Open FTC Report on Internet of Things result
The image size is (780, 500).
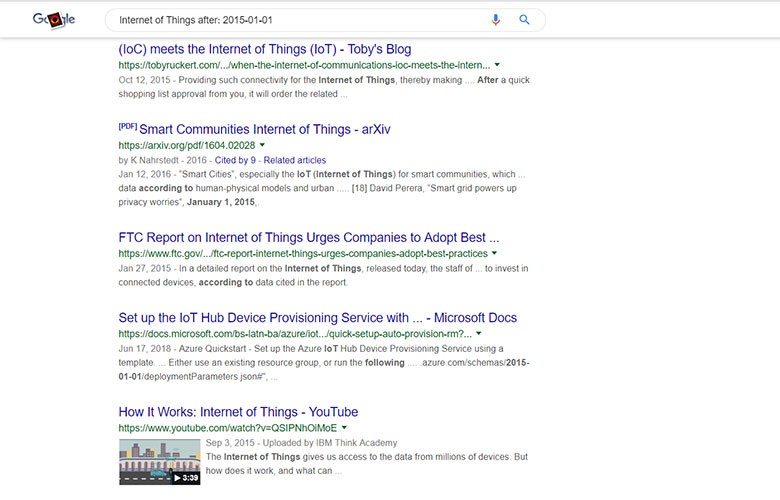(x=308, y=237)
